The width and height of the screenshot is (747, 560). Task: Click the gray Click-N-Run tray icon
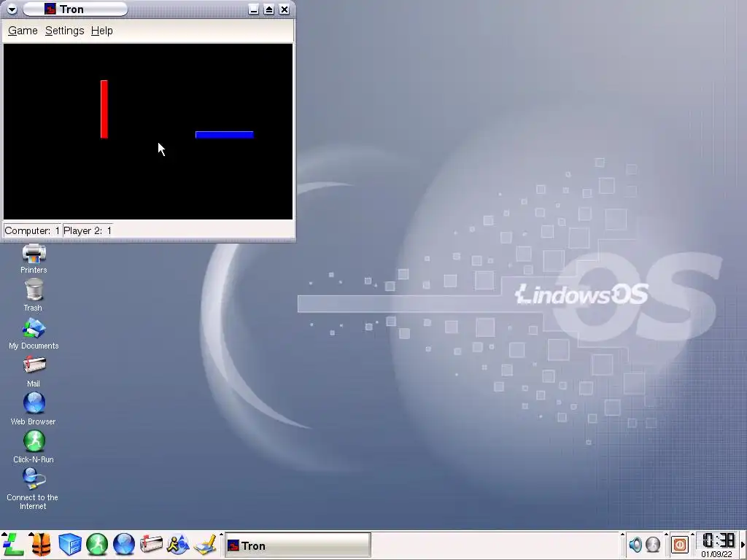click(653, 544)
